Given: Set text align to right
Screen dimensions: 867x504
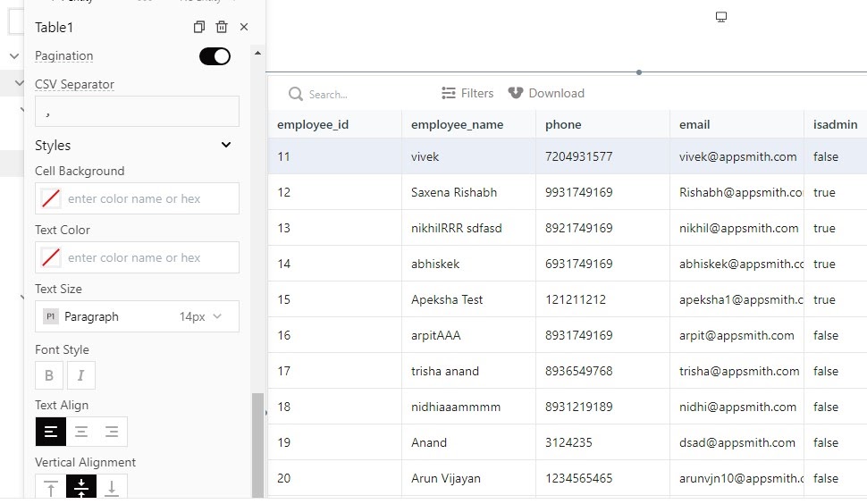Looking at the screenshot, I should click(x=112, y=432).
